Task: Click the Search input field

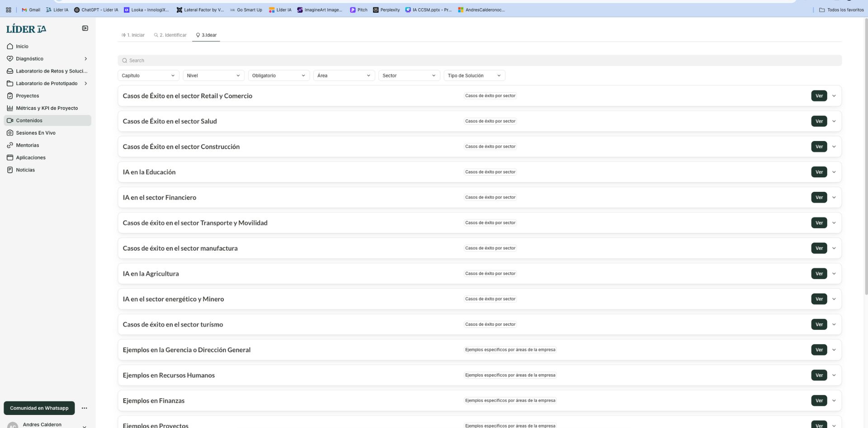Action: click(x=479, y=61)
